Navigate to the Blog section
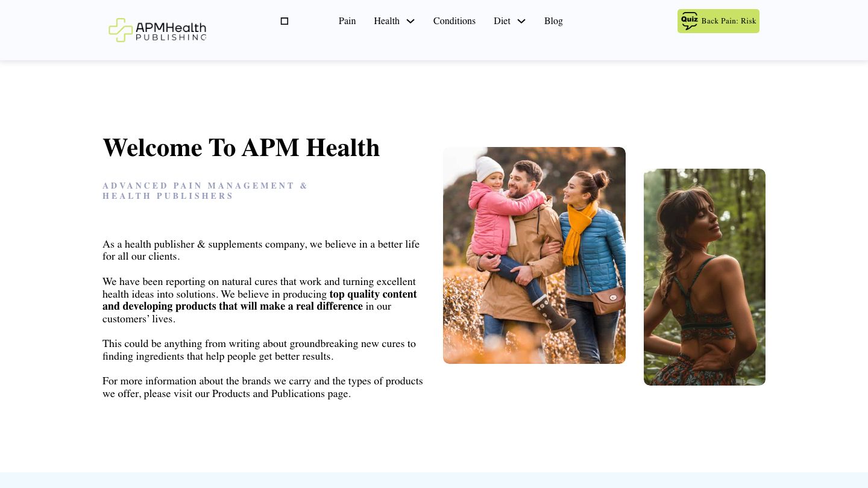Viewport: 868px width, 488px height. click(x=553, y=21)
